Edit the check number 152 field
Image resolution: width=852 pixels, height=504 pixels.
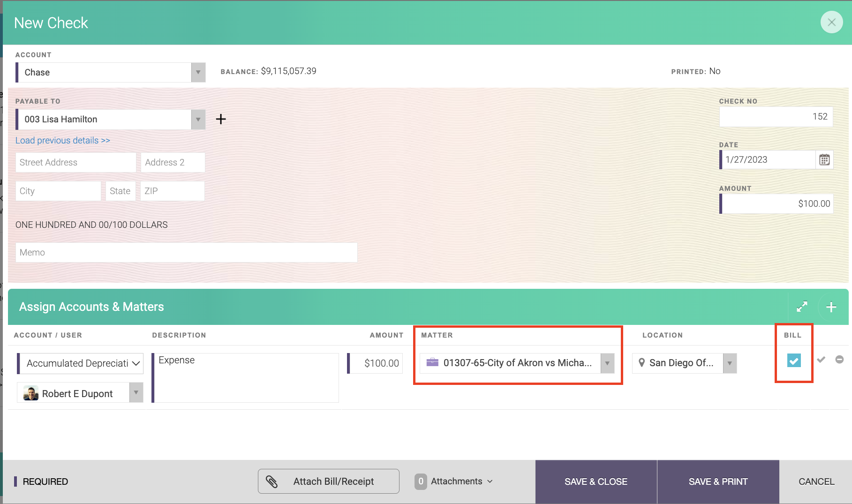pyautogui.click(x=776, y=117)
